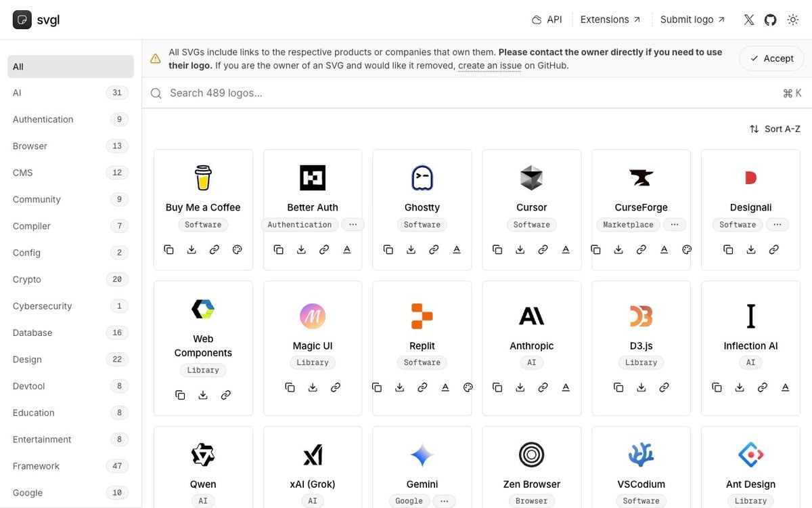The height and width of the screenshot is (508, 812).
Task: Toggle Better Auth wordmark version
Action: coord(347,250)
